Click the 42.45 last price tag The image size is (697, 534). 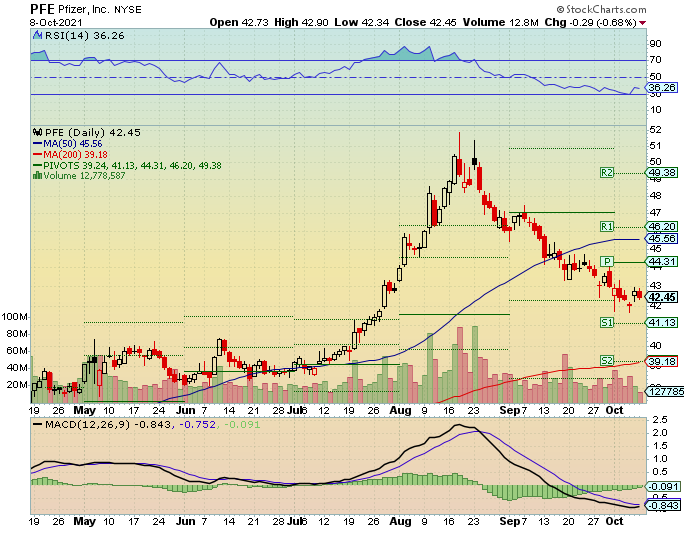click(x=662, y=297)
